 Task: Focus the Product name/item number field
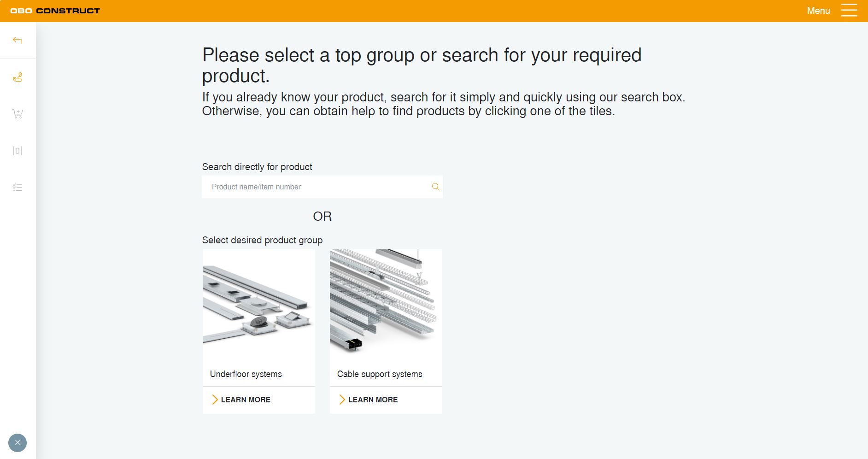point(318,187)
